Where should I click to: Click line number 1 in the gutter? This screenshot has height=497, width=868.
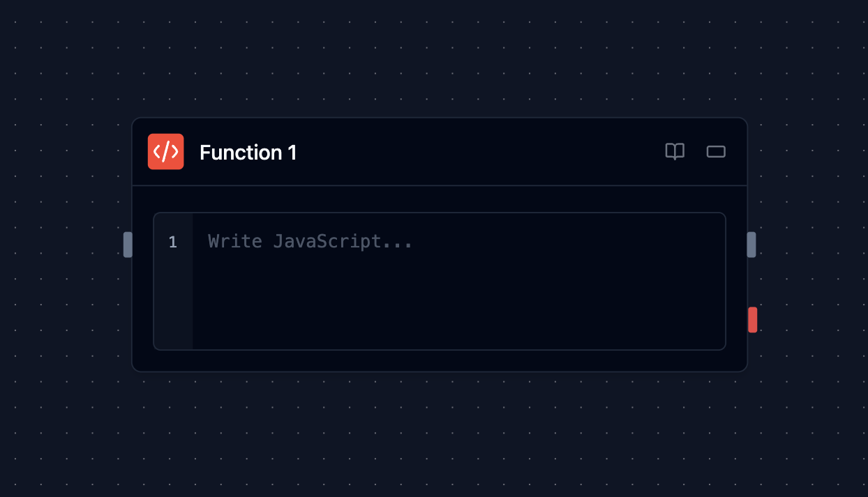tap(173, 243)
